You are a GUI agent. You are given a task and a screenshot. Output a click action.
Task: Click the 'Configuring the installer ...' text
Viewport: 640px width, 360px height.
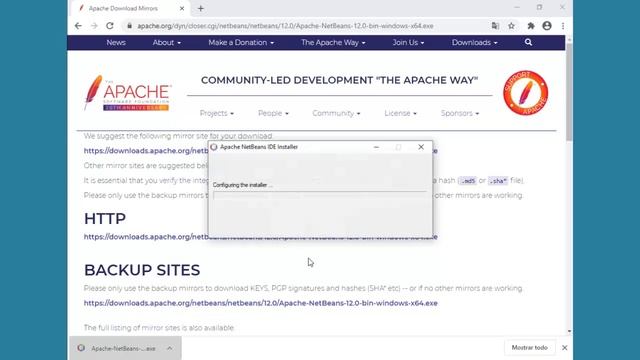242,185
